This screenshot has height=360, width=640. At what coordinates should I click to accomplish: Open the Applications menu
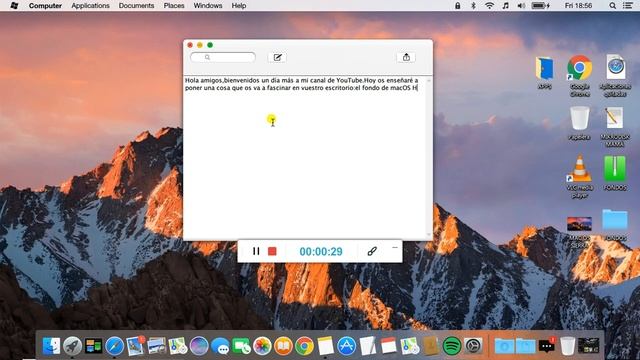(90, 6)
